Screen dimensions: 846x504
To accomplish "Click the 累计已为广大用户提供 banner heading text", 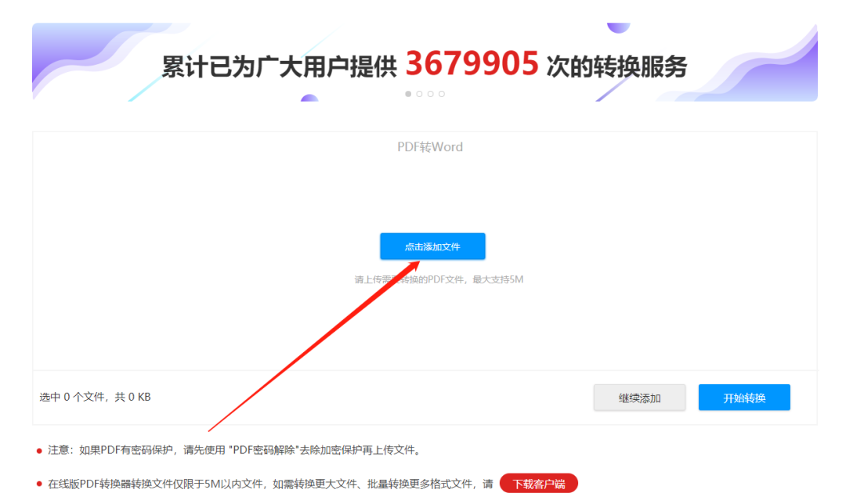I will pyautogui.click(x=280, y=67).
